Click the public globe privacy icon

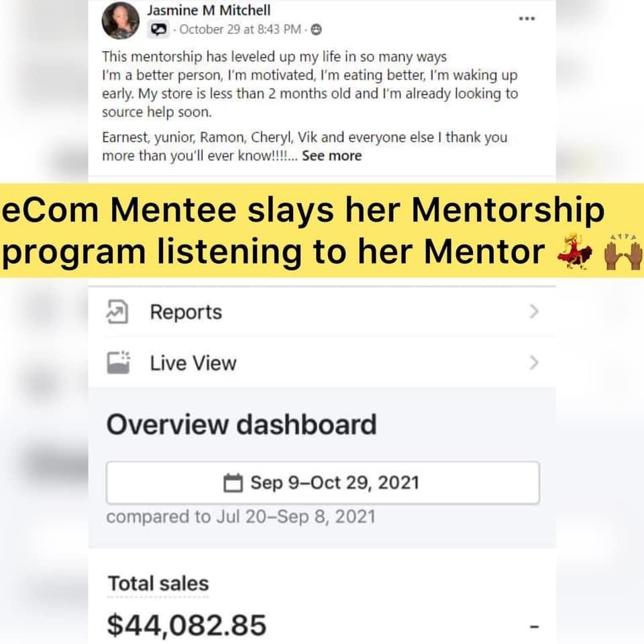(x=316, y=30)
